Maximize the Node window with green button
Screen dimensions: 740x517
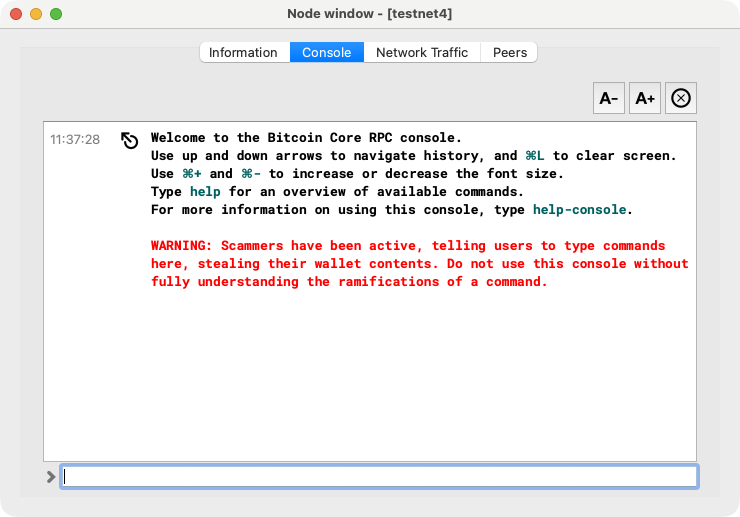56,14
